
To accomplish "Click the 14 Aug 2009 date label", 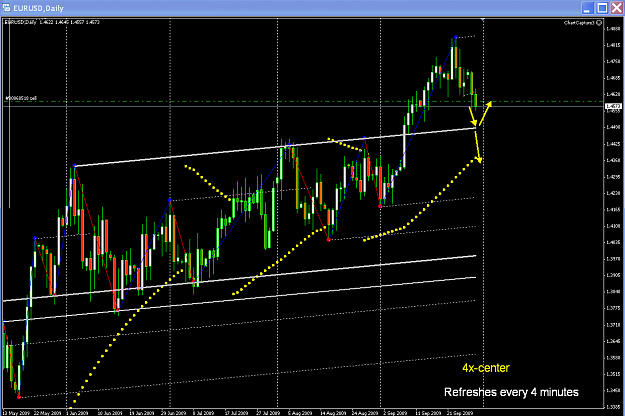I will [x=333, y=413].
